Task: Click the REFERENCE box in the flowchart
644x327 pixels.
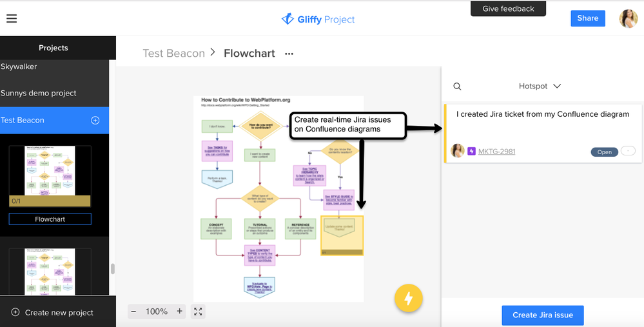Action: point(300,229)
